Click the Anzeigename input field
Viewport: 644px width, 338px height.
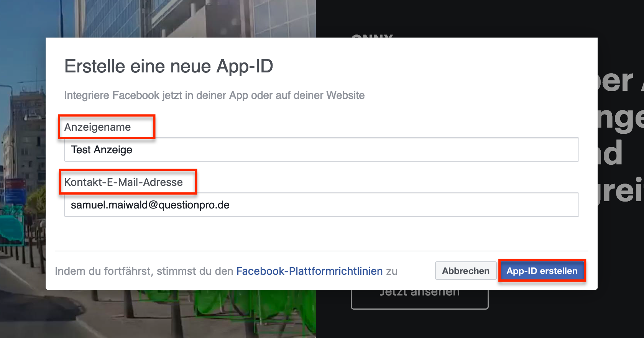[321, 149]
